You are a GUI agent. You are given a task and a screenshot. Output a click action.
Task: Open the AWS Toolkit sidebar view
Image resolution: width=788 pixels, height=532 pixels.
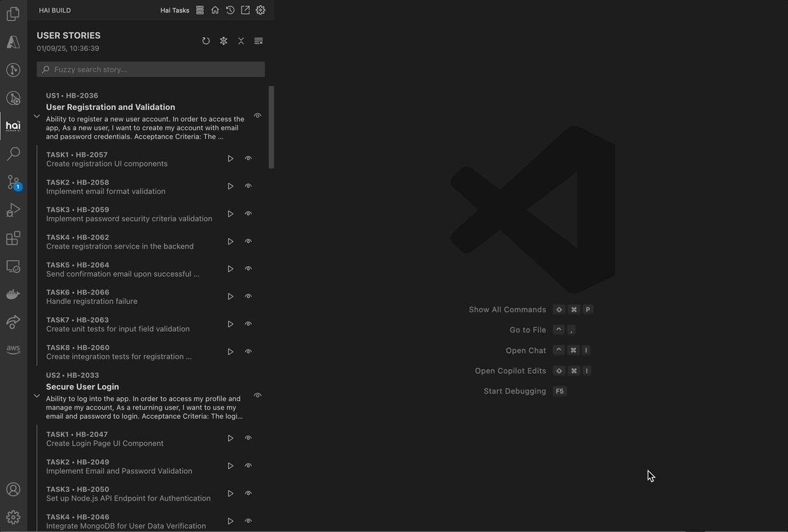pos(13,349)
